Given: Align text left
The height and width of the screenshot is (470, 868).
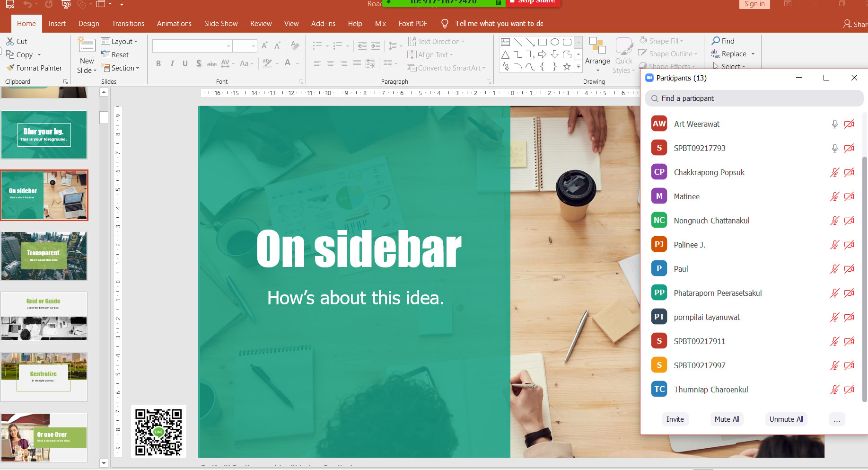Looking at the screenshot, I should (x=317, y=63).
